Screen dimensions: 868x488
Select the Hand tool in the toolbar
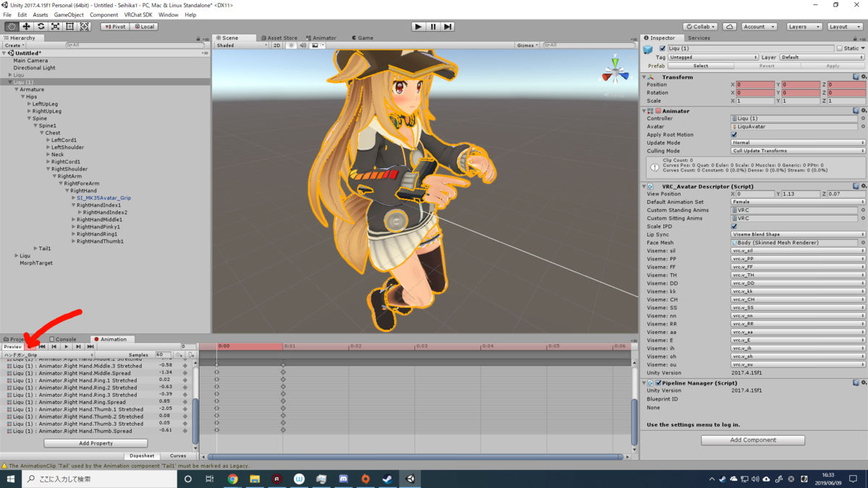12,27
